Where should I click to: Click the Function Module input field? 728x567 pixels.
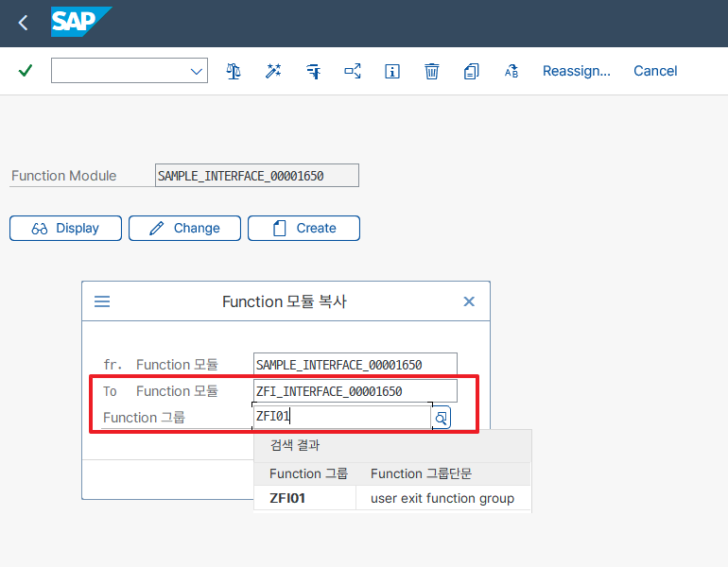[x=257, y=176]
